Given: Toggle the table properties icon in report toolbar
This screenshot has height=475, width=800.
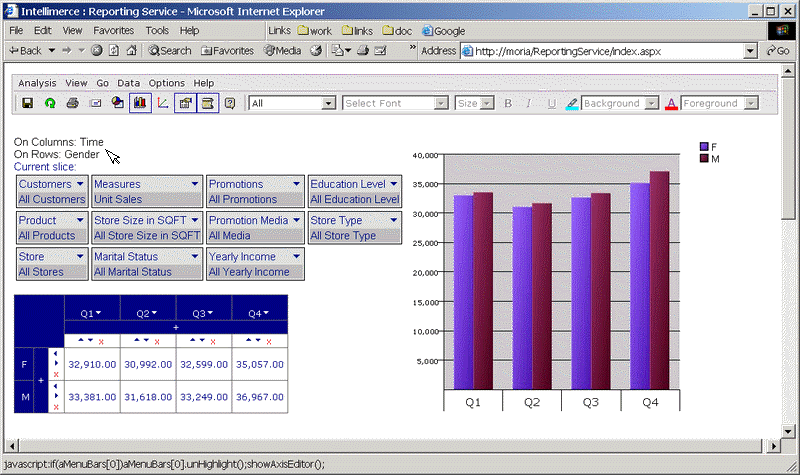Looking at the screenshot, I should [185, 103].
